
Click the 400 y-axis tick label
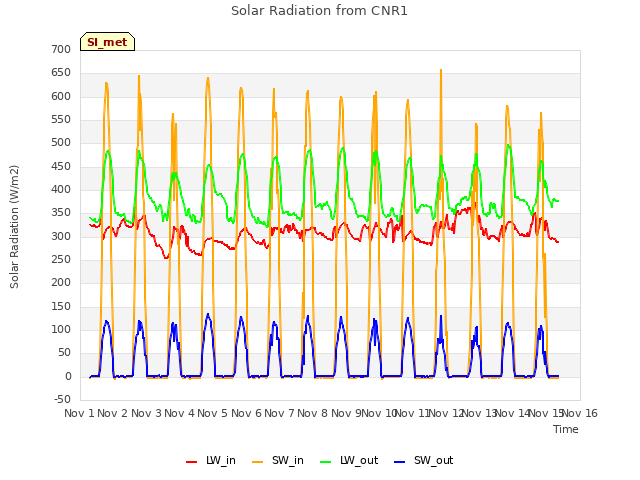[x=61, y=189]
